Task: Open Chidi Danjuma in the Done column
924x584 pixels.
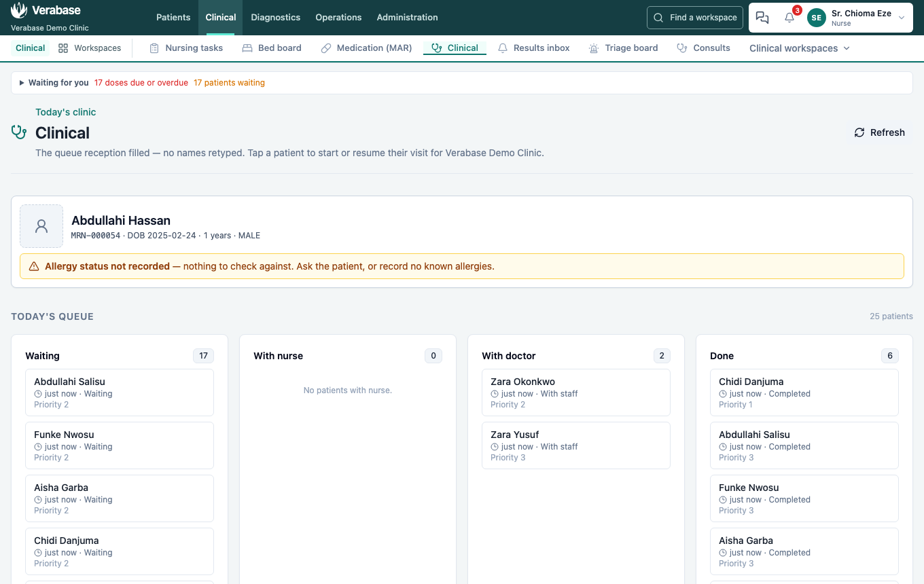Action: [804, 393]
